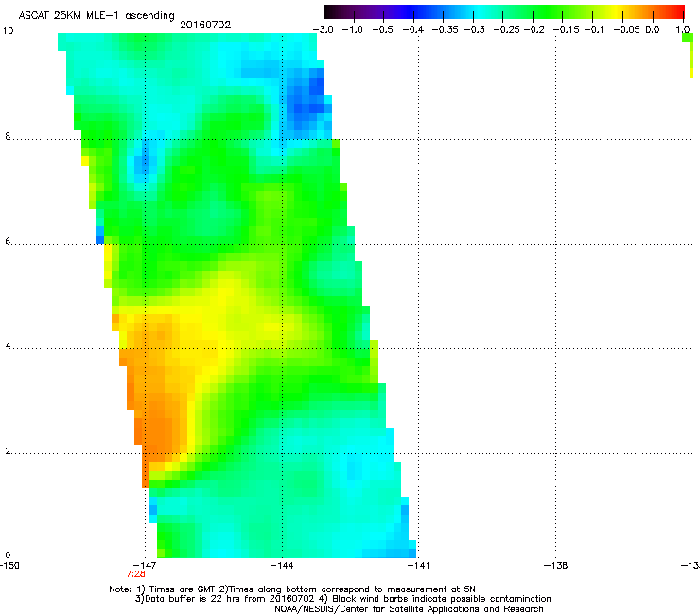Click the -150 longitude axis label
Viewport: 700px width, 615px height.
pyautogui.click(x=9, y=566)
